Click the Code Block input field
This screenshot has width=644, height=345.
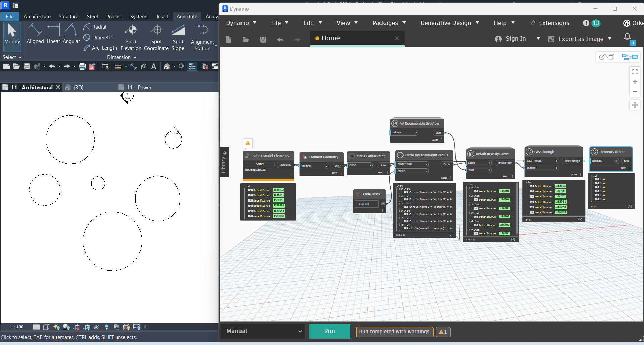point(366,204)
